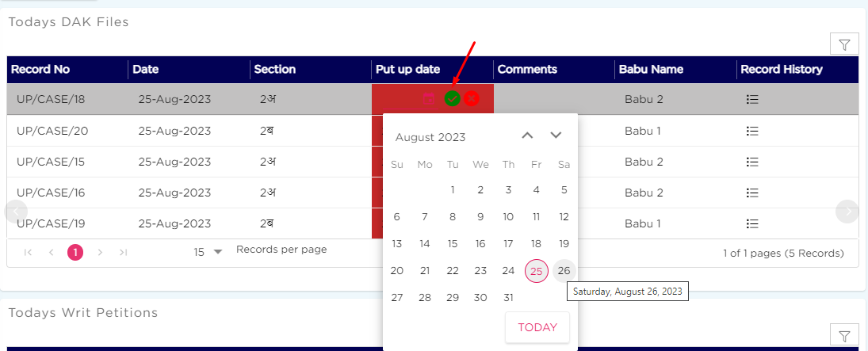Screen dimensions: 868x351
Task: Select August 23 in the date picker
Action: pyautogui.click(x=480, y=271)
